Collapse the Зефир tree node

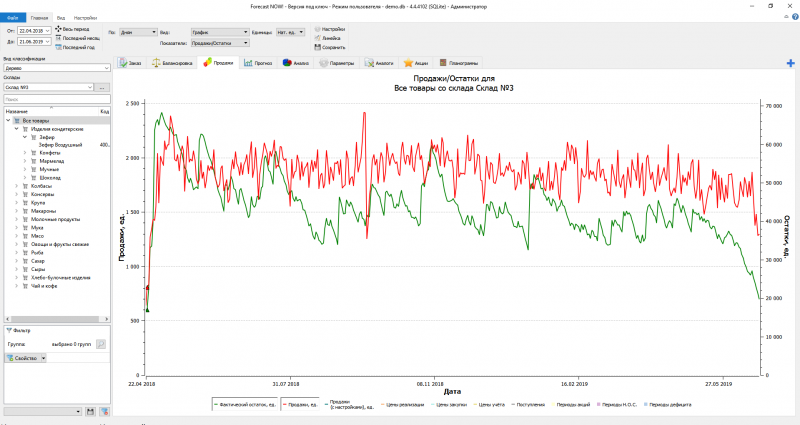pyautogui.click(x=25, y=137)
